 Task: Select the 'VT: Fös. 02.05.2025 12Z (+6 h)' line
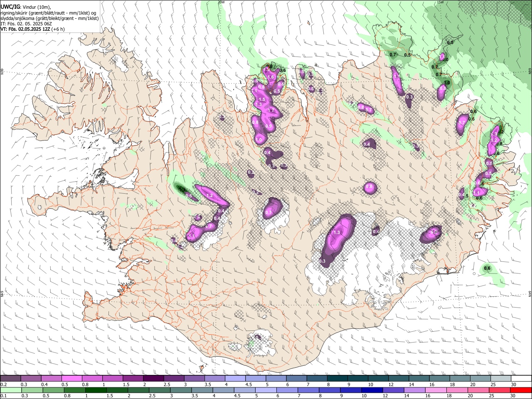(32, 29)
